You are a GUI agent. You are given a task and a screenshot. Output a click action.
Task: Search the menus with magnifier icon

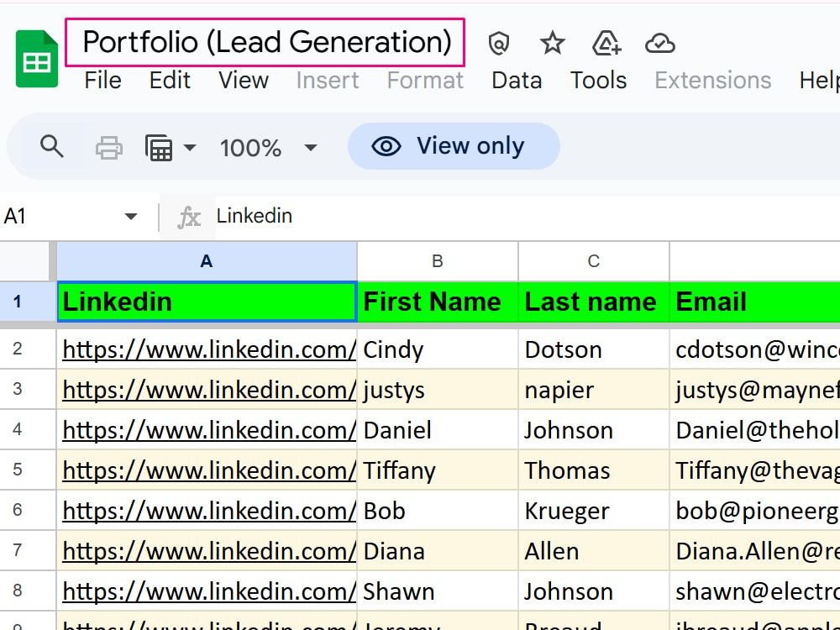point(52,146)
